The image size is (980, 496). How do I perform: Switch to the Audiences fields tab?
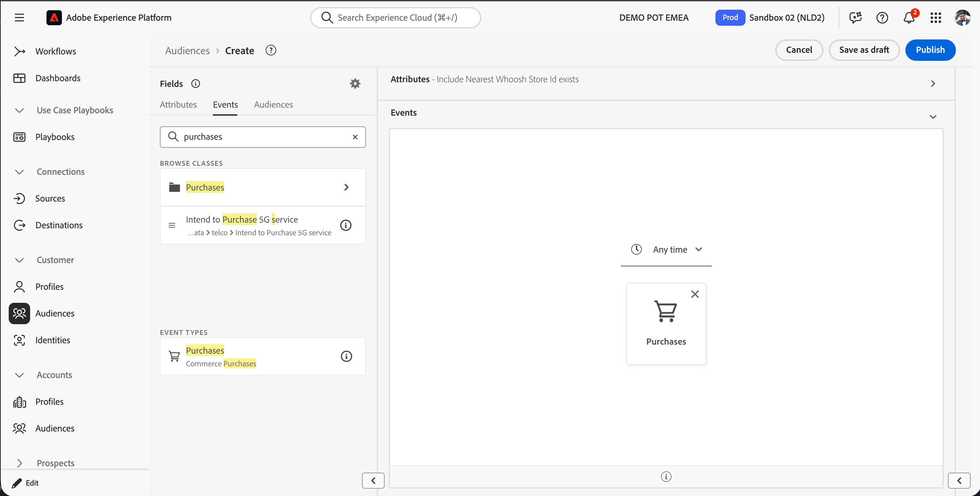pos(274,105)
